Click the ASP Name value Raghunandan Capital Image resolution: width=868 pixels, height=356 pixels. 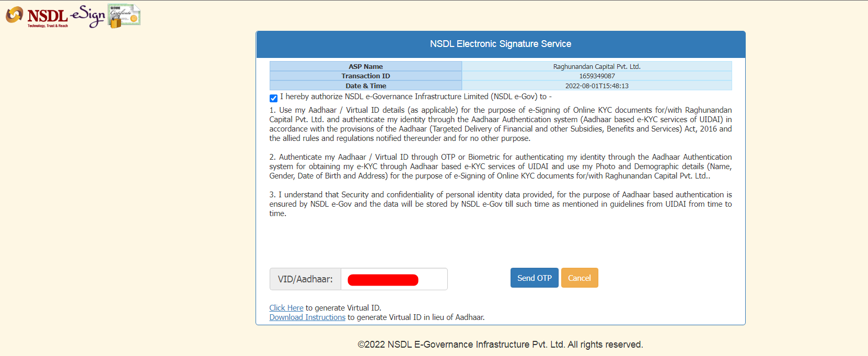point(597,67)
